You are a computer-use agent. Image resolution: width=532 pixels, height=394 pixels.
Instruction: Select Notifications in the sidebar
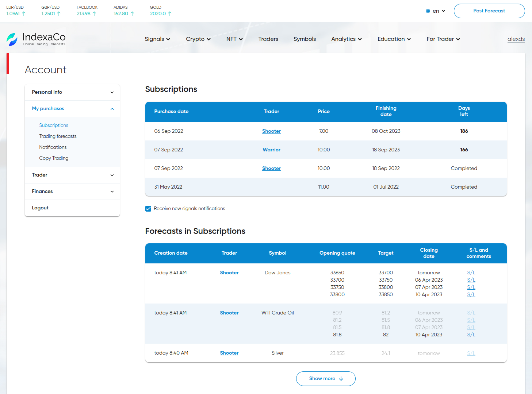(x=53, y=147)
